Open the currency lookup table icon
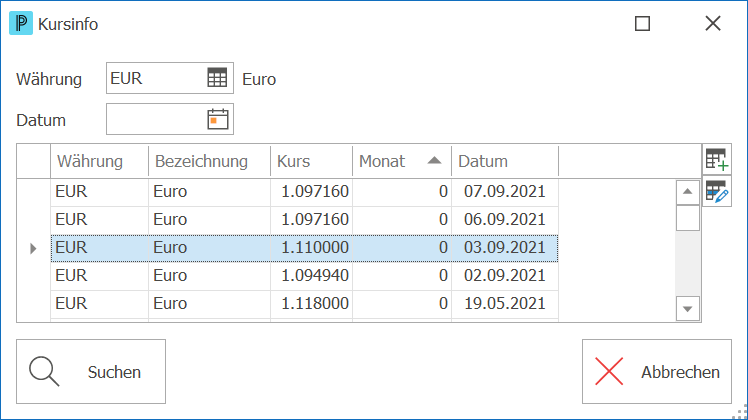The width and height of the screenshot is (748, 420). coord(217,77)
